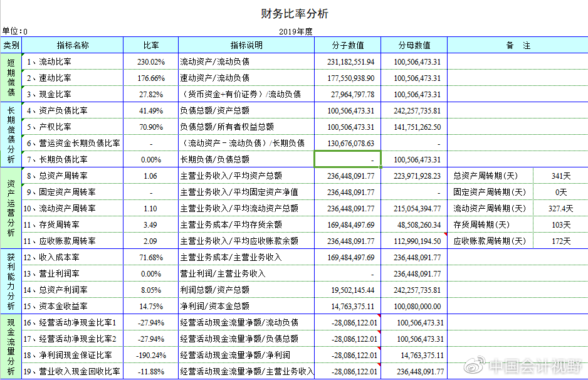Viewport: 588px width, 380px height.
Task: Select the 6、营运资金长期负债比率 cell
Action: pos(72,144)
